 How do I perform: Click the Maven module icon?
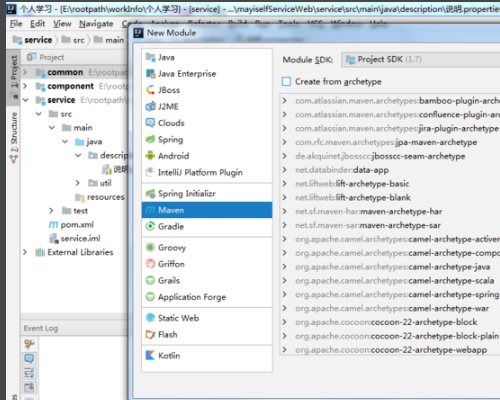click(150, 210)
